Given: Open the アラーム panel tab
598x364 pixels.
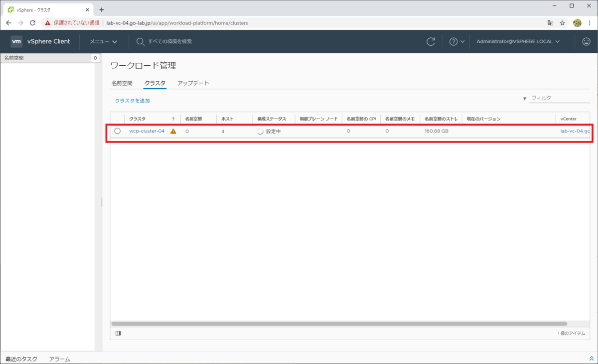Looking at the screenshot, I should click(60, 359).
